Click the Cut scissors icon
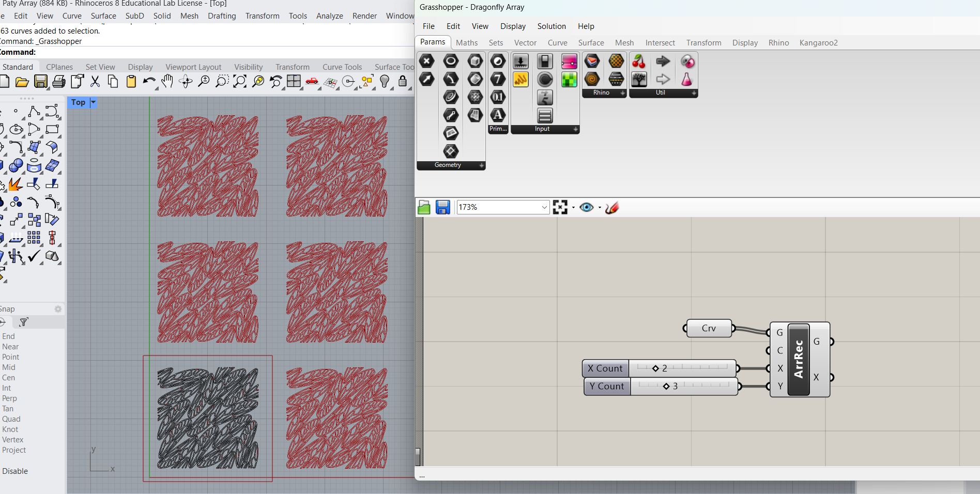The image size is (980, 494). click(x=95, y=82)
